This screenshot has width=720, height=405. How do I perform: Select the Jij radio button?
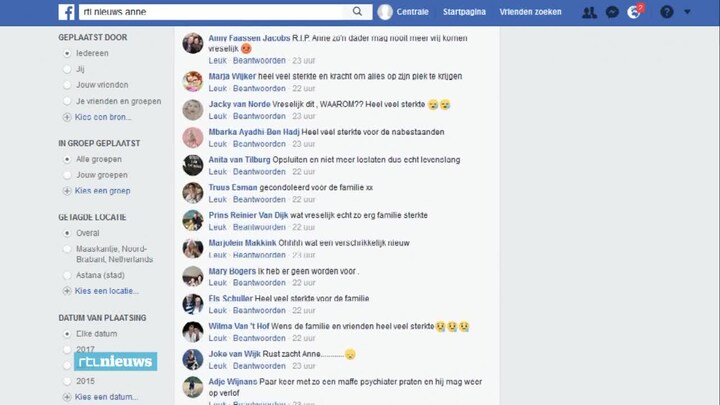click(67, 69)
